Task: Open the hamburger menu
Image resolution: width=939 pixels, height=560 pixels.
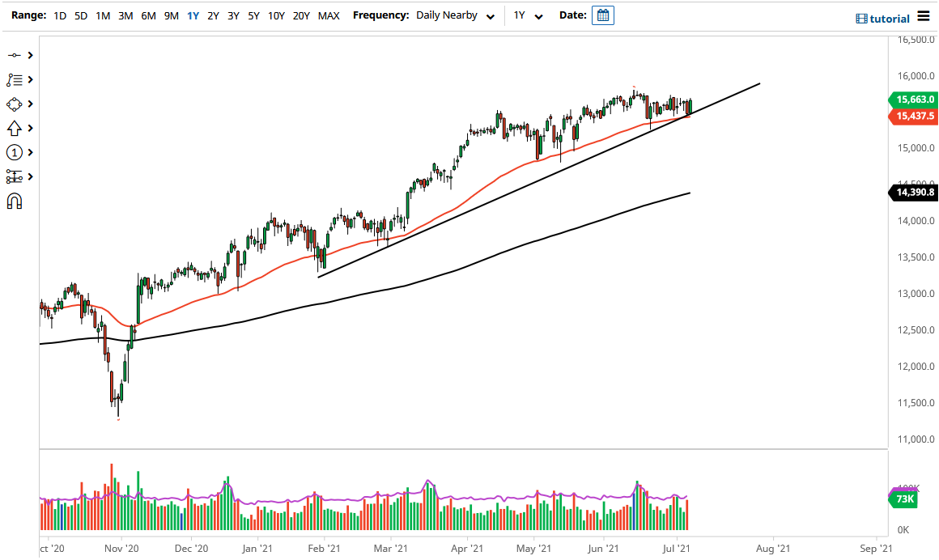Action: coord(923,15)
